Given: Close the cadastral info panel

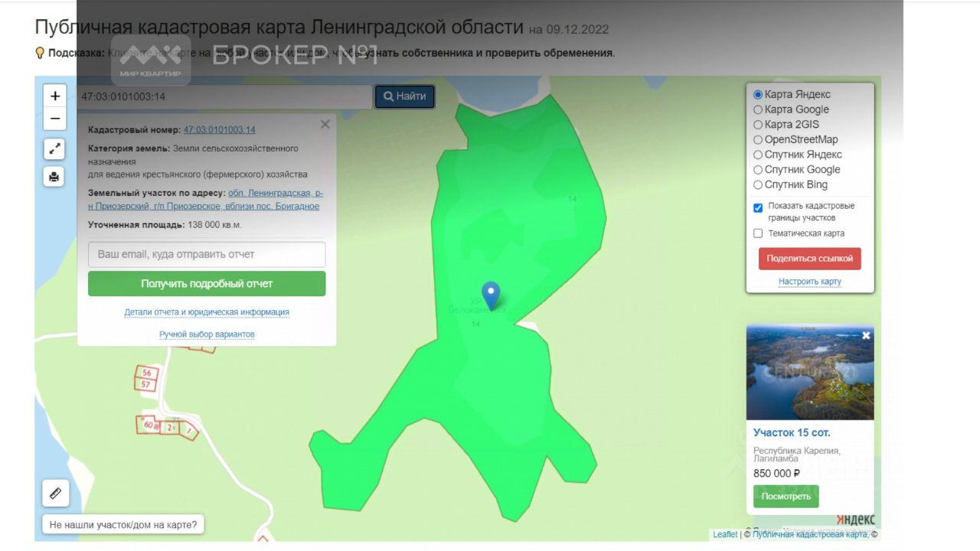Looking at the screenshot, I should pos(325,124).
